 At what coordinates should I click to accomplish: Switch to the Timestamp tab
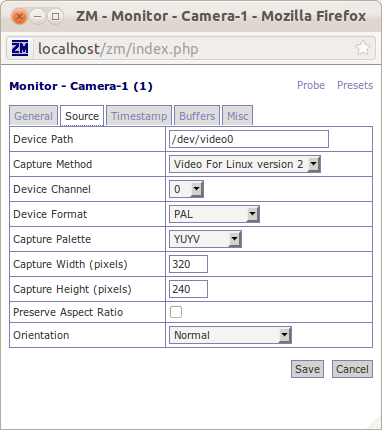coord(139,116)
